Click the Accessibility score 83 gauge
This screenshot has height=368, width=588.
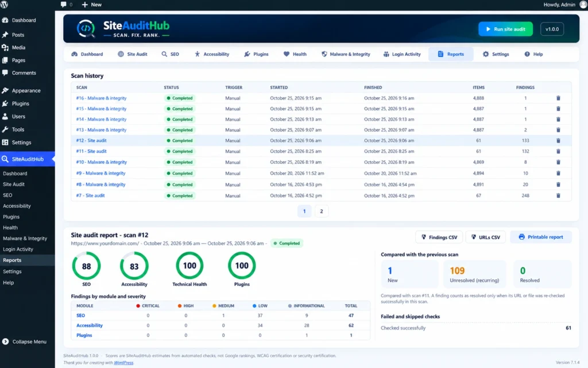(x=134, y=266)
